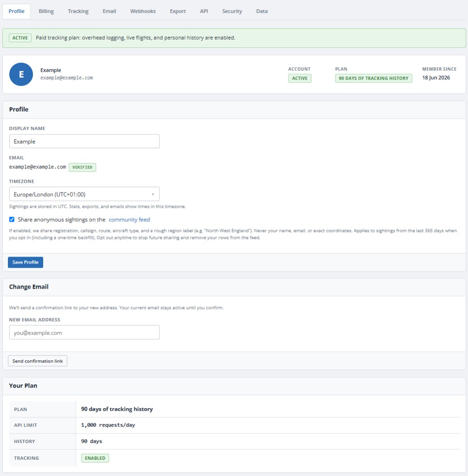The height and width of the screenshot is (476, 468).
Task: Open the community feed link
Action: coord(129,219)
